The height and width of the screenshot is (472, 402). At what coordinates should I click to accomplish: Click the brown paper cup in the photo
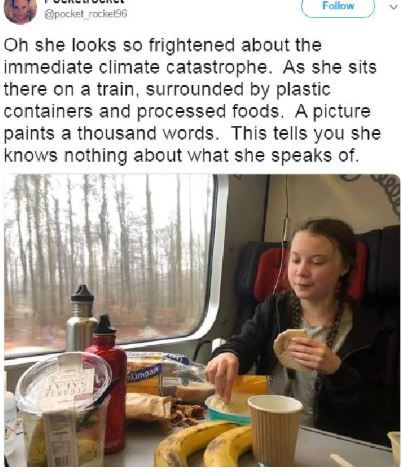(275, 430)
